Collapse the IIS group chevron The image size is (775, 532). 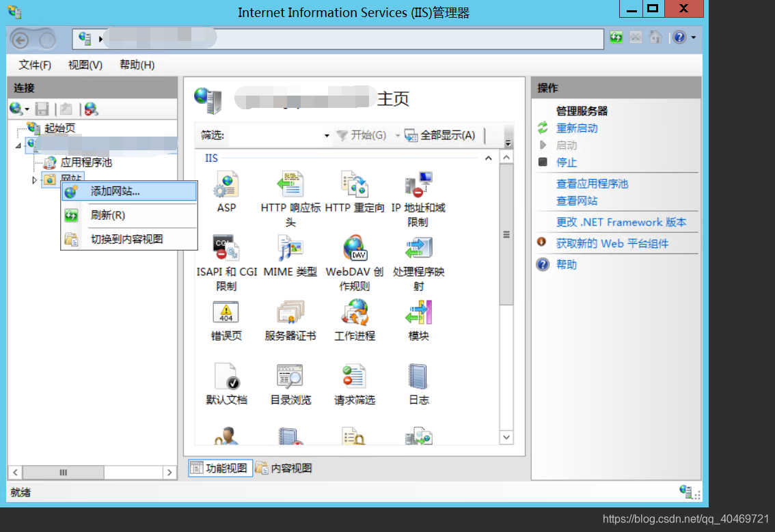tap(489, 158)
